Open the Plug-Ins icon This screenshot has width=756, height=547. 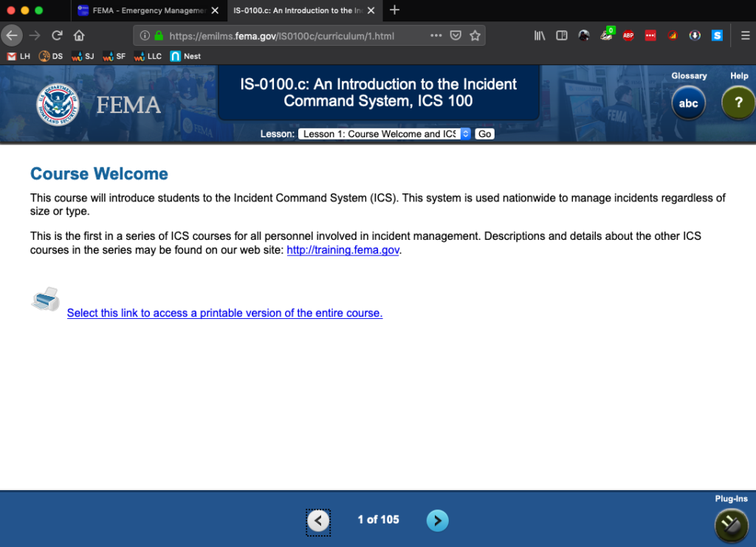[731, 525]
